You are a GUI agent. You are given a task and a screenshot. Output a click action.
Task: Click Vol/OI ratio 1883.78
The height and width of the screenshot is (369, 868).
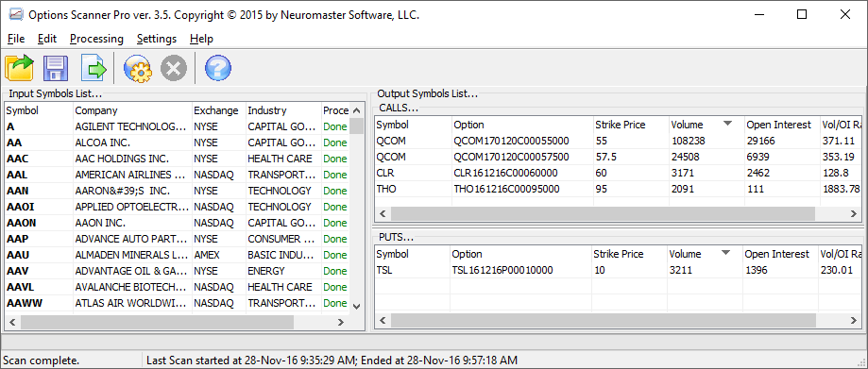coord(841,189)
